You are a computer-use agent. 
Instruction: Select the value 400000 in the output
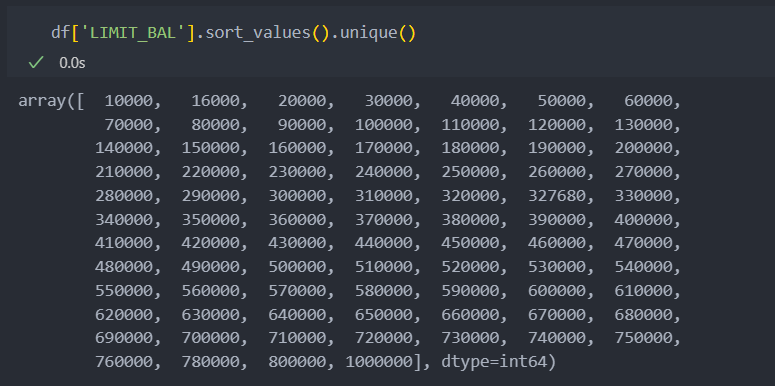pos(644,220)
